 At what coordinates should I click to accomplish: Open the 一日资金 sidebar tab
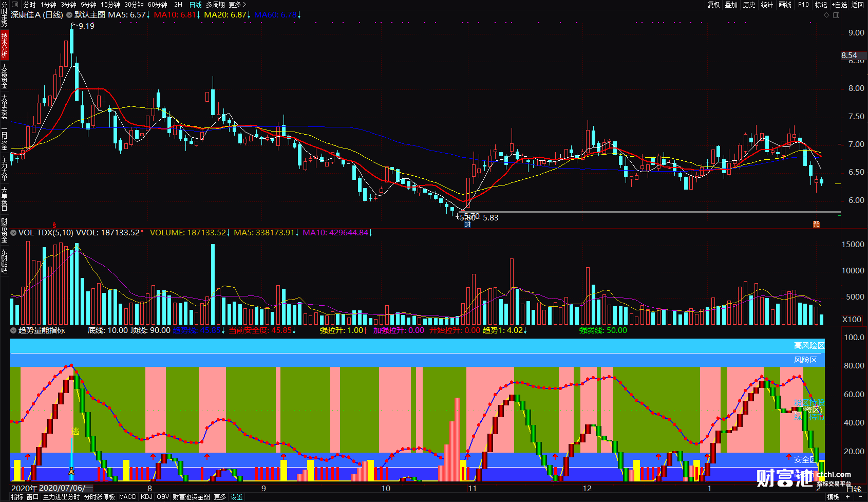(4, 138)
